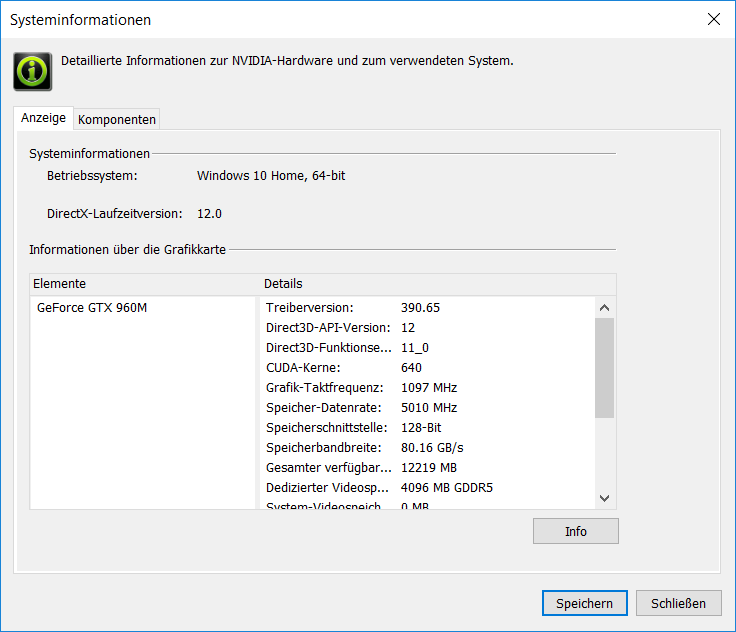Screen dimensions: 736x632
Task: Click the green NVIDIA info icon
Action: 32,71
